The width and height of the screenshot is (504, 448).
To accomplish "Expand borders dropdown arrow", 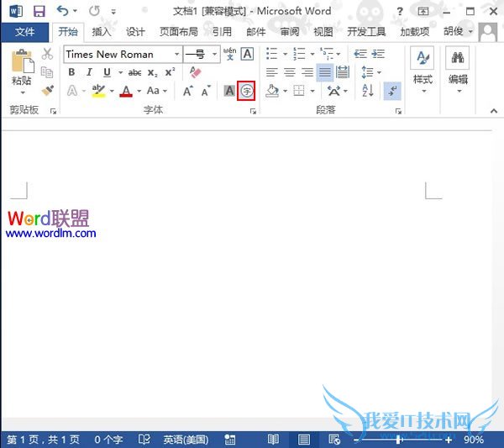I will (312, 92).
